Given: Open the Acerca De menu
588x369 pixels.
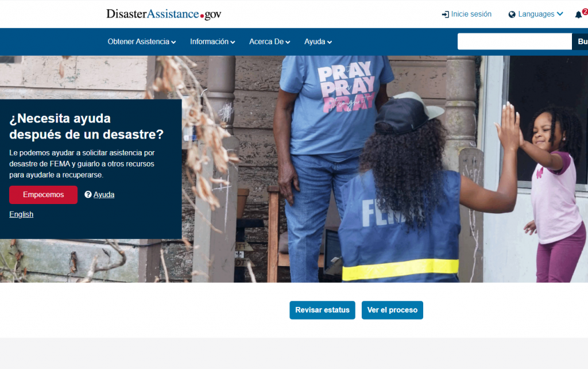Looking at the screenshot, I should coord(270,41).
